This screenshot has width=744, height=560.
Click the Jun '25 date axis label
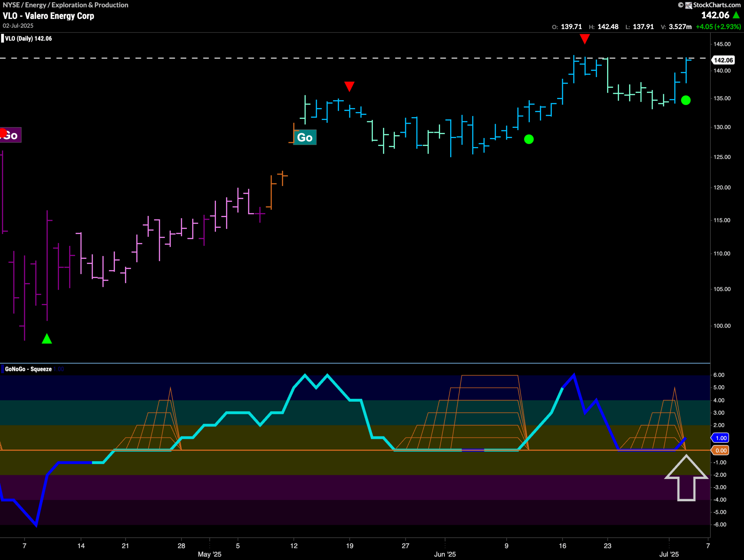445,554
